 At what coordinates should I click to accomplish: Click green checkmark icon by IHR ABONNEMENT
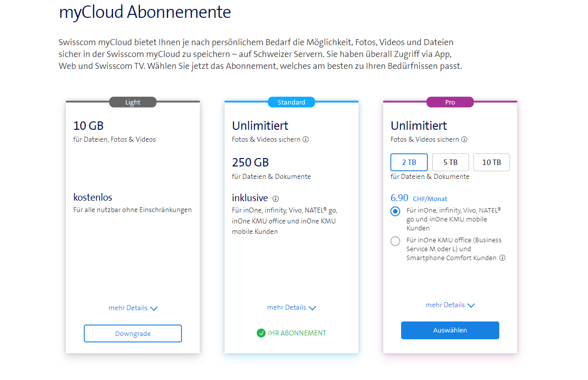[x=261, y=333]
